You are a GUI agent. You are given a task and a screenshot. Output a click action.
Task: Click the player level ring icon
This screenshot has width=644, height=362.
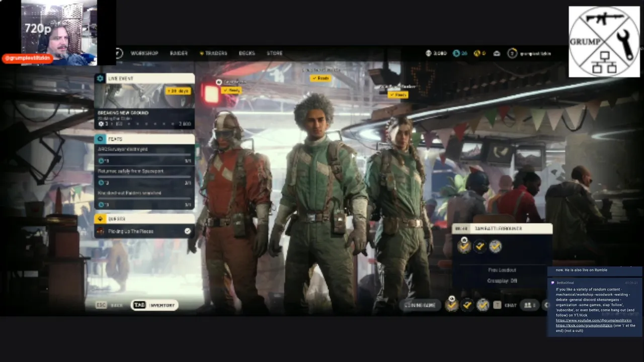[512, 53]
